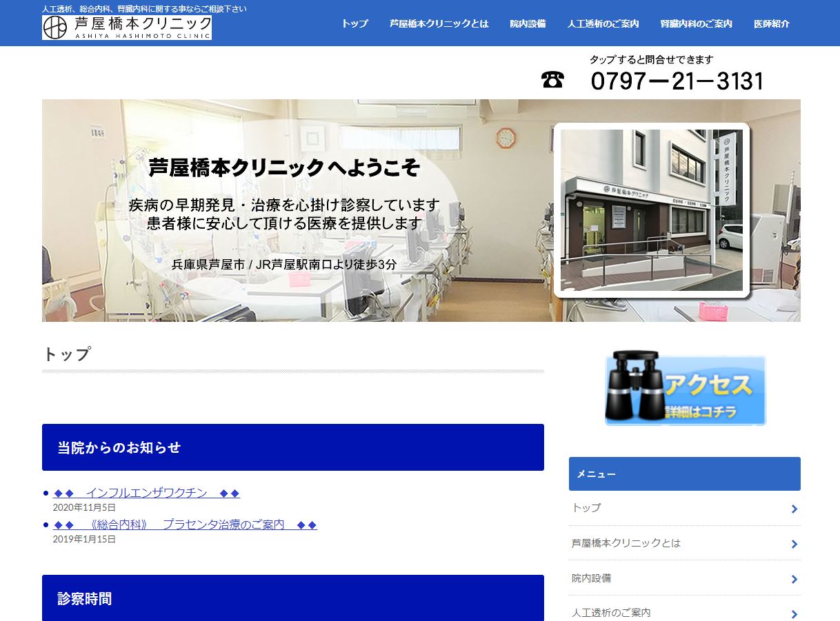840x621 pixels.
Task: Open the プラセンタ治療のご案内 announcement
Action: [183, 524]
